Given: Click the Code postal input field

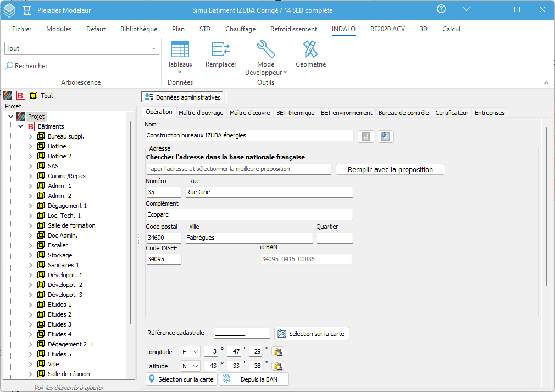Looking at the screenshot, I should (x=164, y=238).
